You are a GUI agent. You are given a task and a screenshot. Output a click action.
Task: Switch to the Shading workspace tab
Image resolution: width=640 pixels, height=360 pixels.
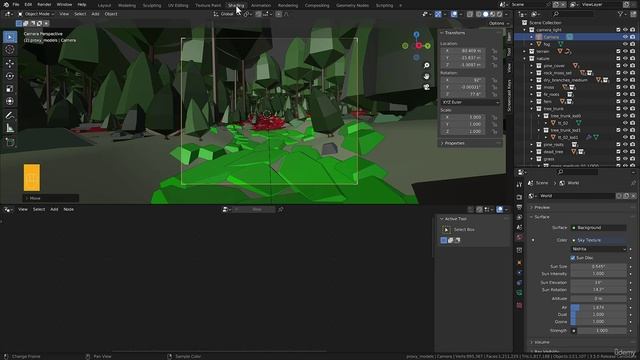tap(236, 6)
